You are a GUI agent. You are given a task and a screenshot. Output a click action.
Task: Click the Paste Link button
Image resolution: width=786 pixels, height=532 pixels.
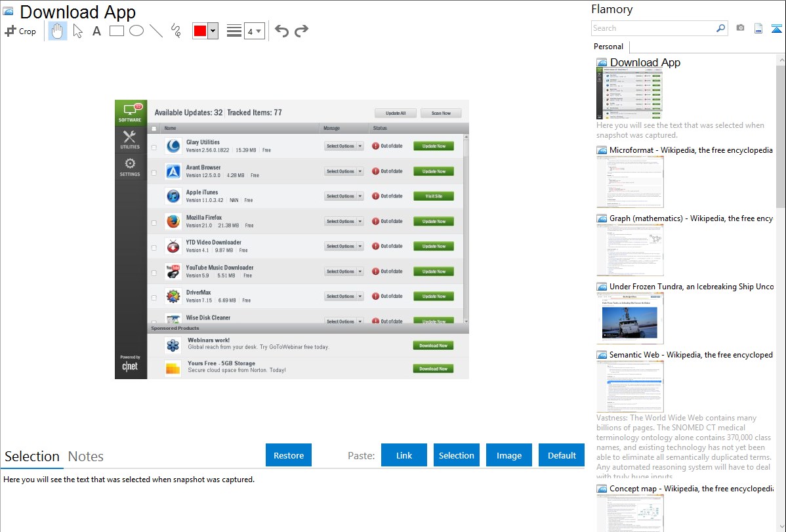click(x=404, y=455)
